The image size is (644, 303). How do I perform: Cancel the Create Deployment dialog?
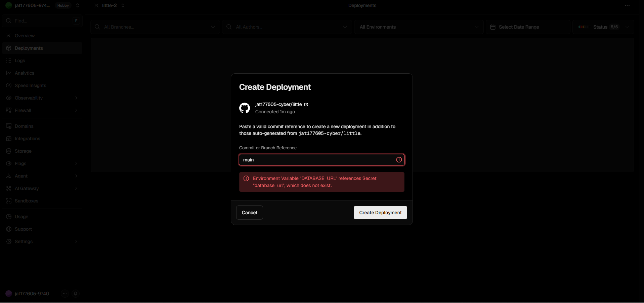point(249,213)
